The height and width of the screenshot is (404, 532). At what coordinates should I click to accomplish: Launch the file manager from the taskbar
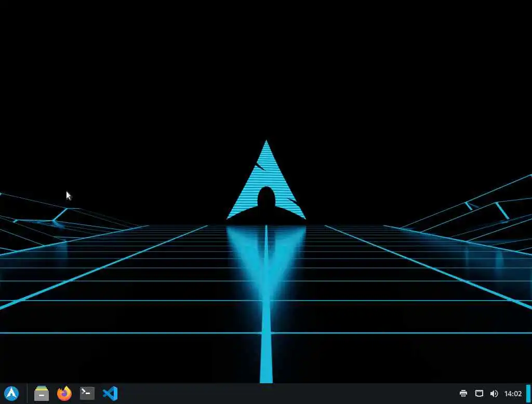[42, 394]
